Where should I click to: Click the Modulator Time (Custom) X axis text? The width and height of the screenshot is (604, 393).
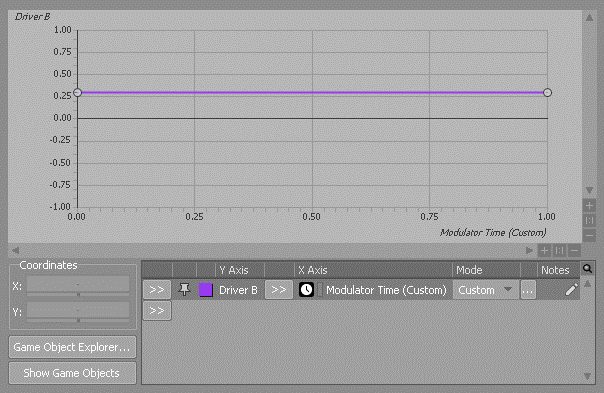click(386, 290)
